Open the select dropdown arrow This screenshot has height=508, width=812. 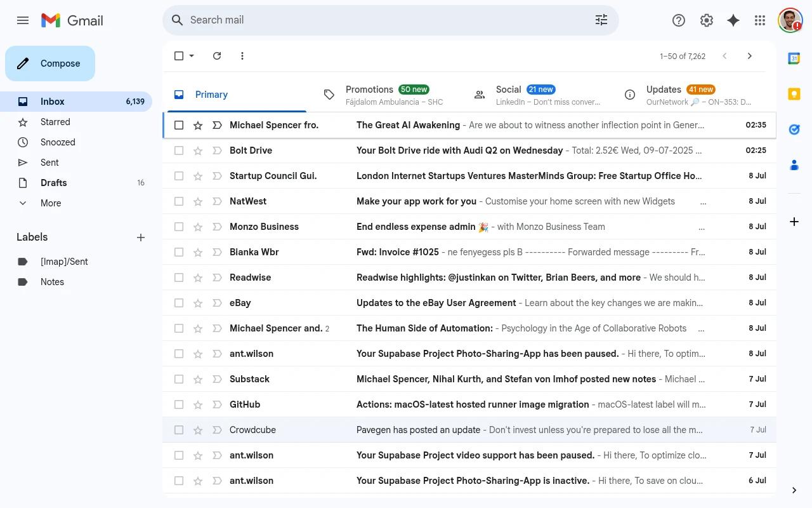pyautogui.click(x=192, y=56)
